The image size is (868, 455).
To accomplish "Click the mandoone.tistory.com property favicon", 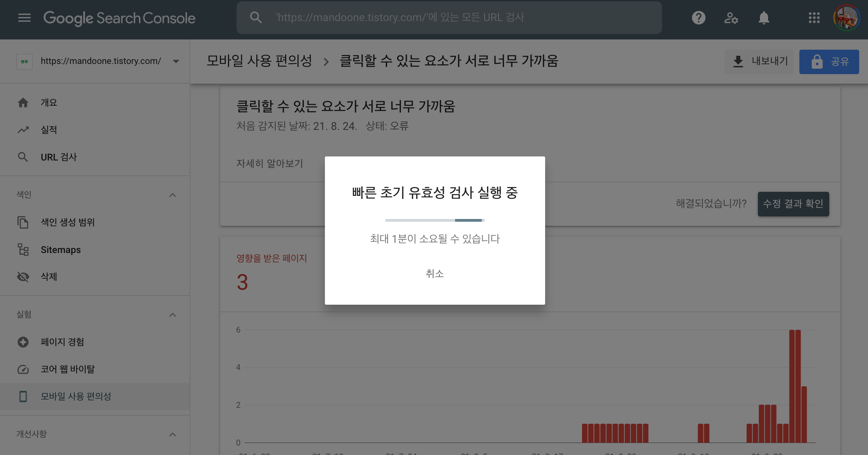I will tap(24, 62).
